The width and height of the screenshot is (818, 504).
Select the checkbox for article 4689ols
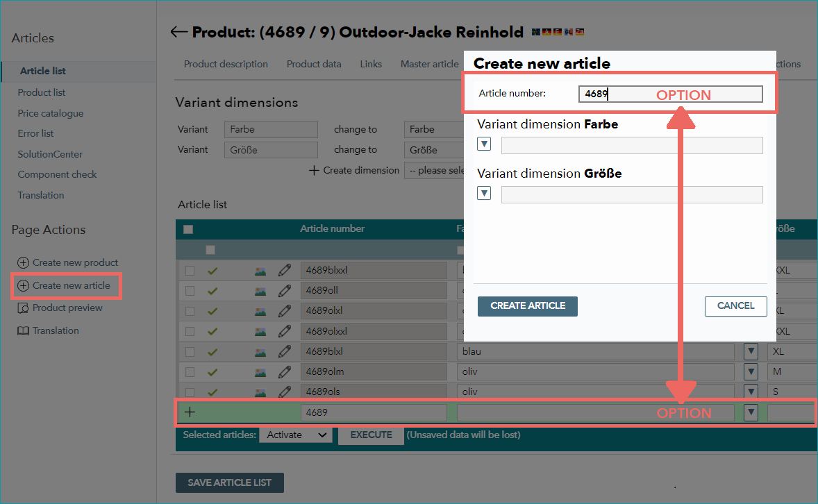click(x=190, y=392)
